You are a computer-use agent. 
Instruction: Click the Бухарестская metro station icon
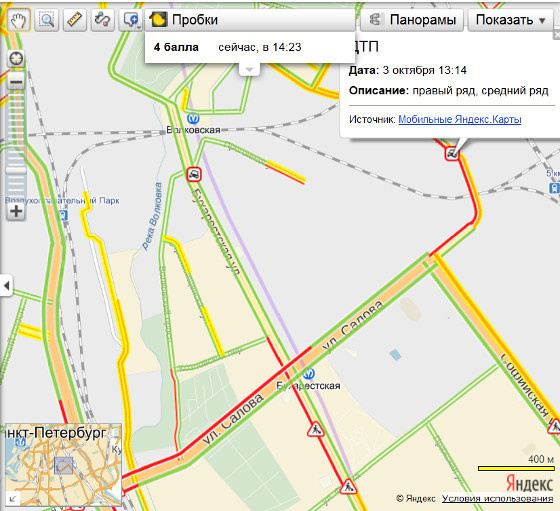[309, 374]
